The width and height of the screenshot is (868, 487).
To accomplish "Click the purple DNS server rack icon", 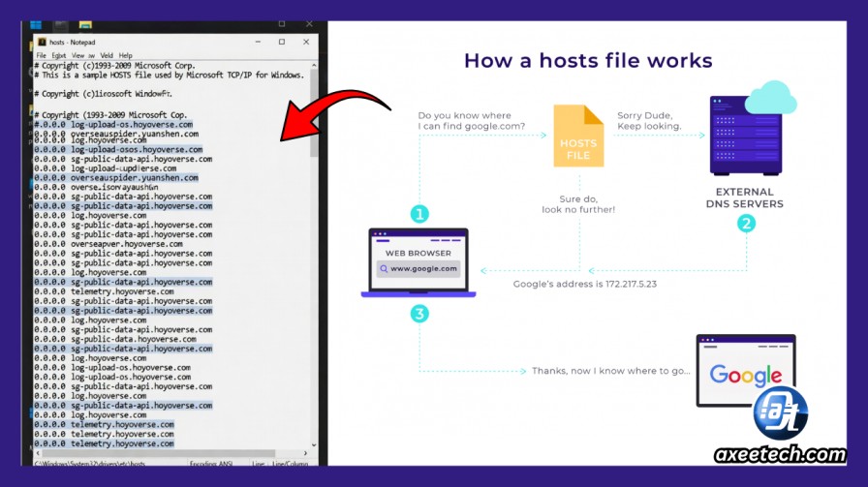I will (x=746, y=137).
